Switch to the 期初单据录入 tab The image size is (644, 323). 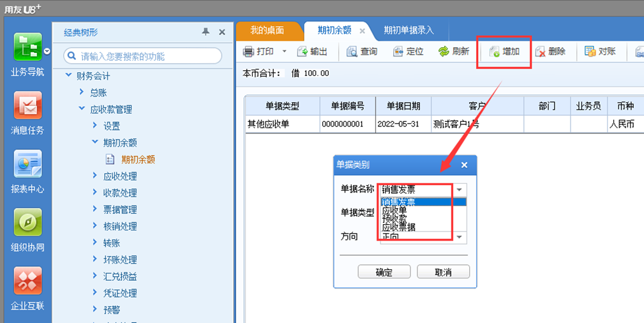(x=408, y=31)
